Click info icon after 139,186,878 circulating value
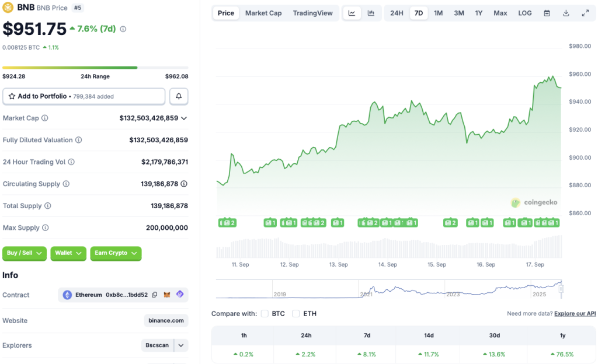 184,184
